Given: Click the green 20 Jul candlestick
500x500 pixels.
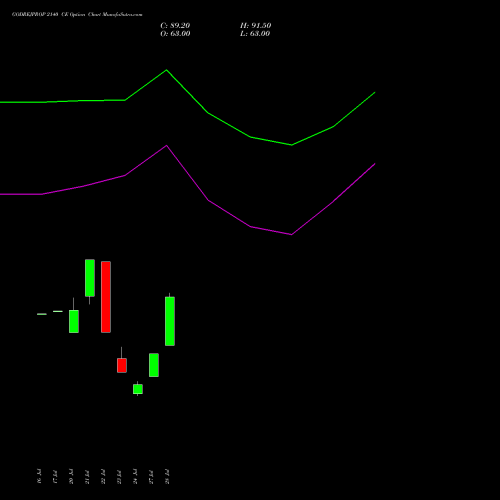Looking at the screenshot, I should pos(74,321).
